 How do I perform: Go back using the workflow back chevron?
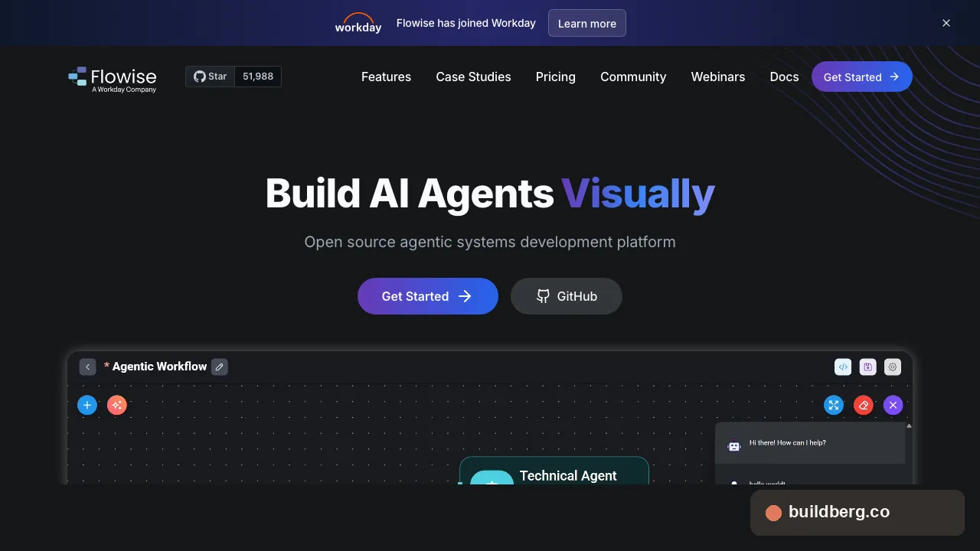87,367
